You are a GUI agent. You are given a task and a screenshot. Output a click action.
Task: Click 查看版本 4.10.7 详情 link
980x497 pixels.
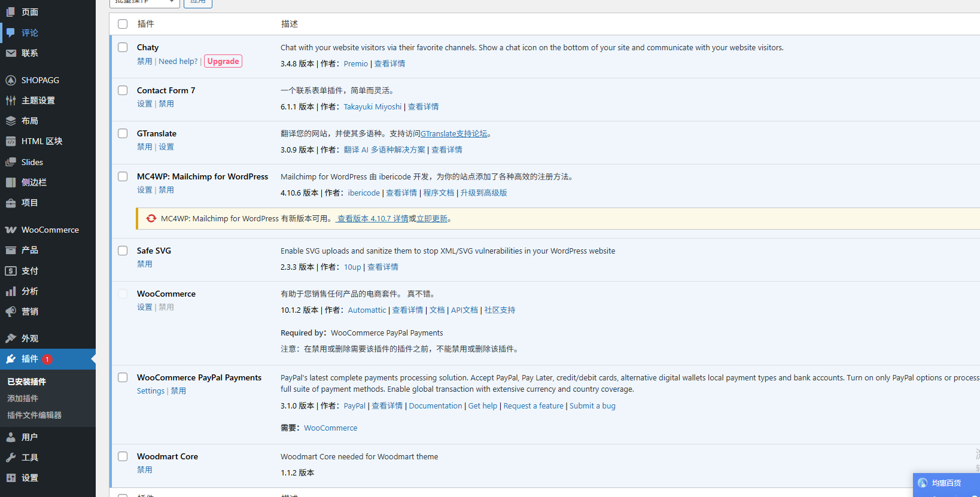(x=373, y=218)
